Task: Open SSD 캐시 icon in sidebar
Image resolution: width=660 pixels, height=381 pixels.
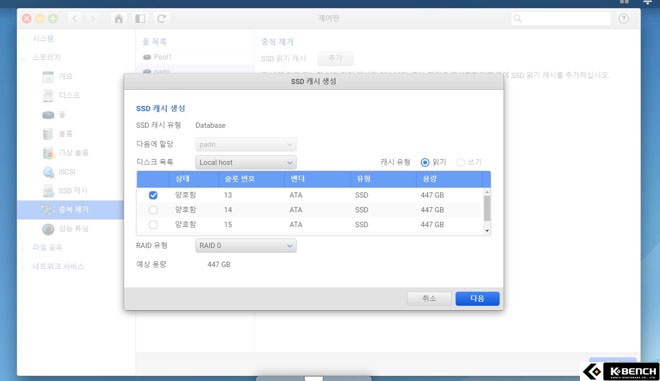Action: 48,191
